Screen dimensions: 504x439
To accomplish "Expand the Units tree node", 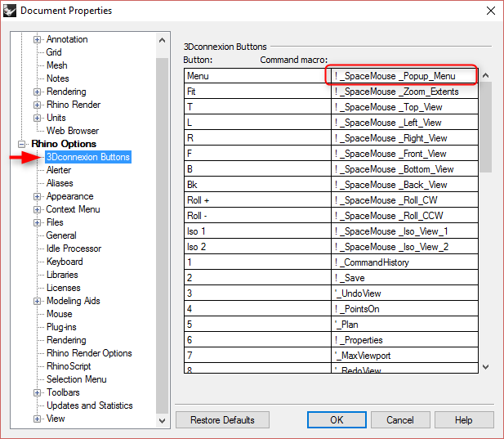I will [x=37, y=118].
